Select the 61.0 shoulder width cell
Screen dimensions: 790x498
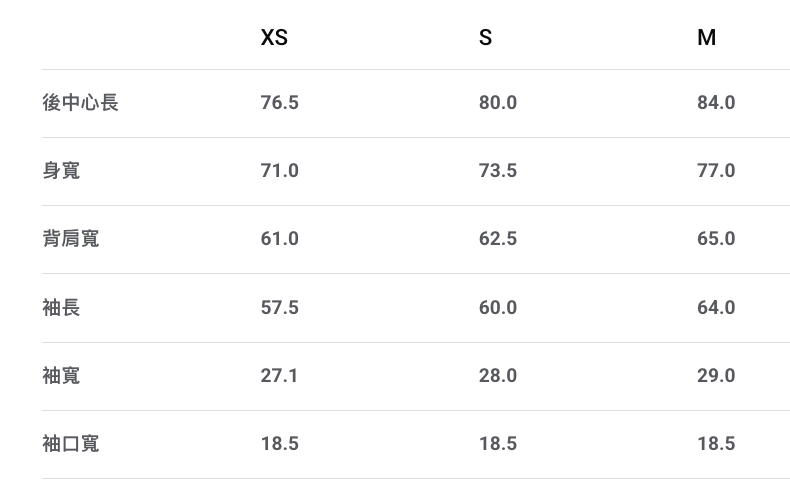pos(279,238)
